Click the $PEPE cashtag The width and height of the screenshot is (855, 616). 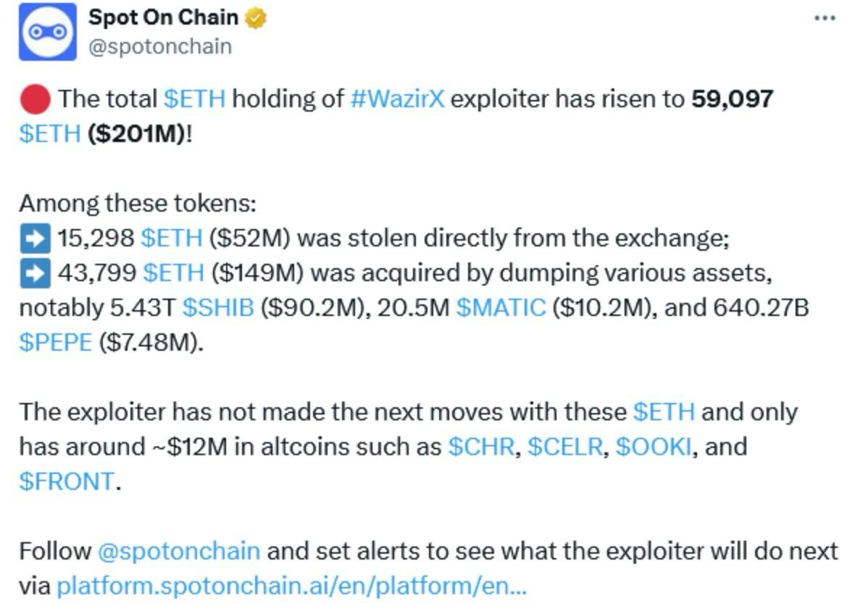pos(56,342)
